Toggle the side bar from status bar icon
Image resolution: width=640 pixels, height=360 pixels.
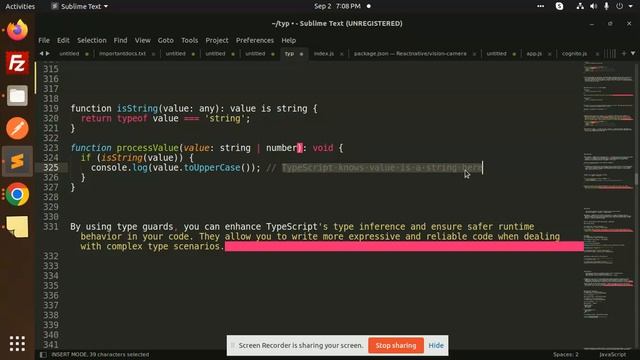(x=43, y=355)
